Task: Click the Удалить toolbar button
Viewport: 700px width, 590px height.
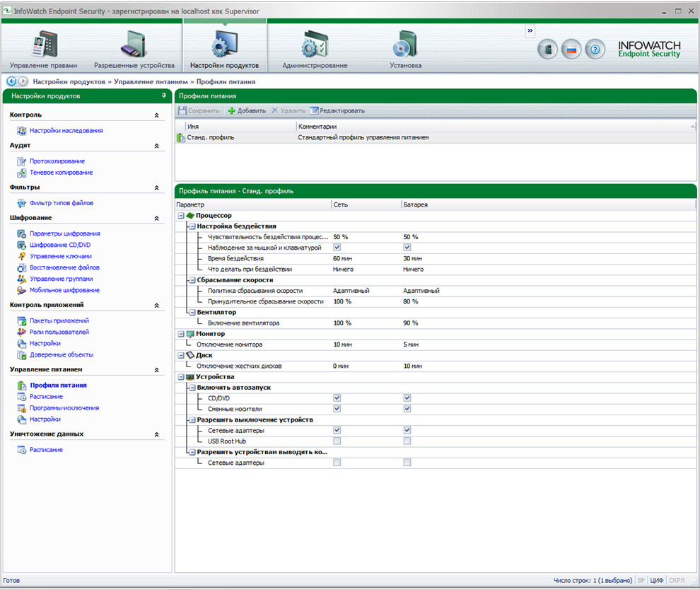Action: (288, 111)
